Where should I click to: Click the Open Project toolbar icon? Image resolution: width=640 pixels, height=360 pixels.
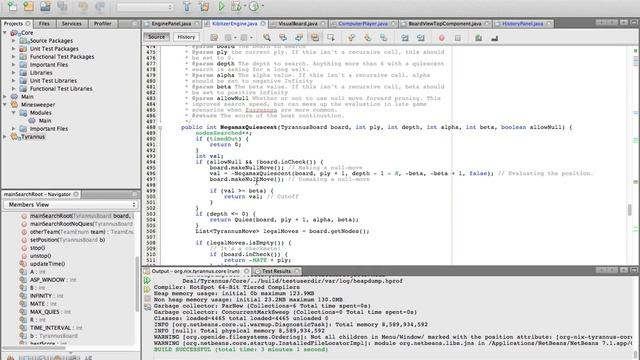[x=45, y=6]
